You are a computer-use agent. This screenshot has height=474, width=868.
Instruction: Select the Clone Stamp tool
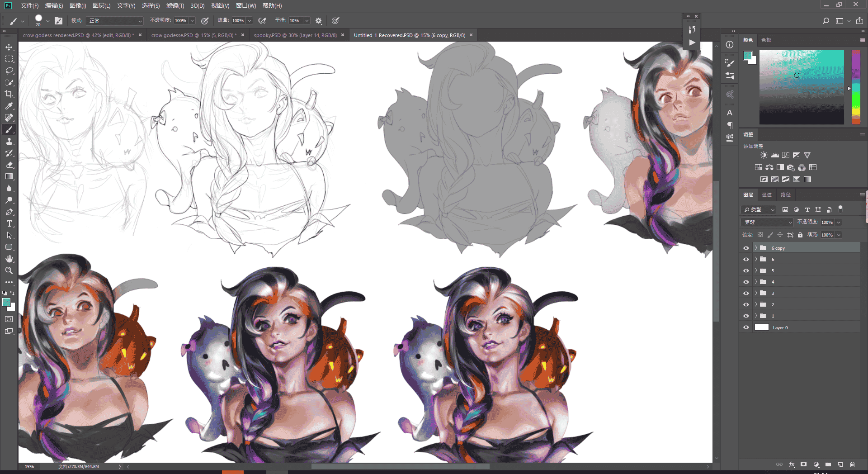click(x=9, y=141)
